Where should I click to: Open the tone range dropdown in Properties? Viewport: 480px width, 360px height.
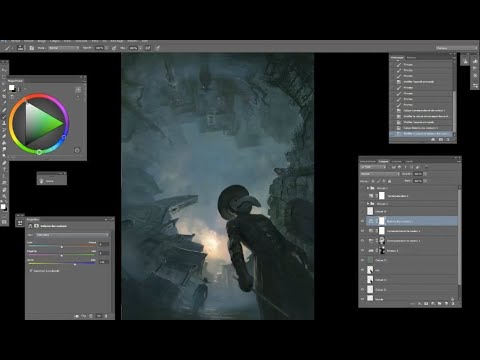tap(72, 235)
